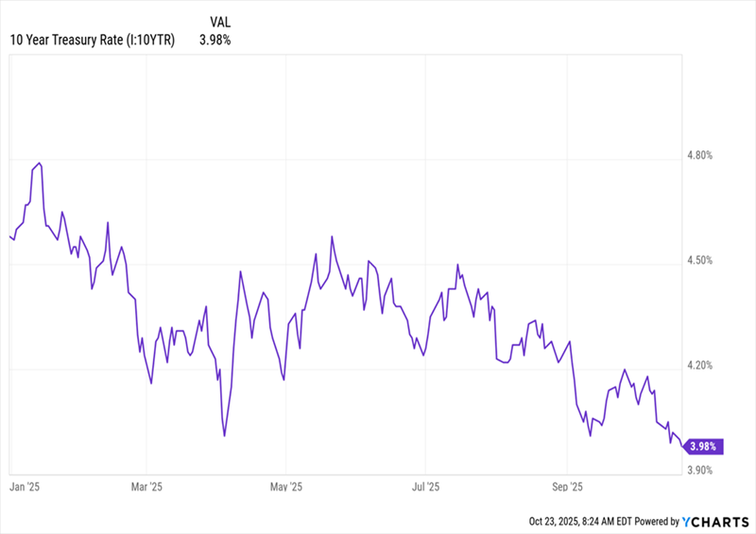This screenshot has width=756, height=534.
Task: Click the Mar '25 x-axis label
Action: click(146, 488)
